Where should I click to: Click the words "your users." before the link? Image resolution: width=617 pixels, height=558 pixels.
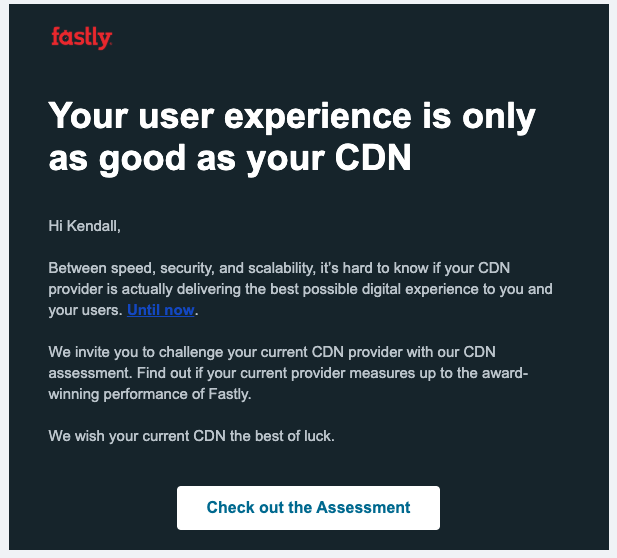[x=86, y=310]
